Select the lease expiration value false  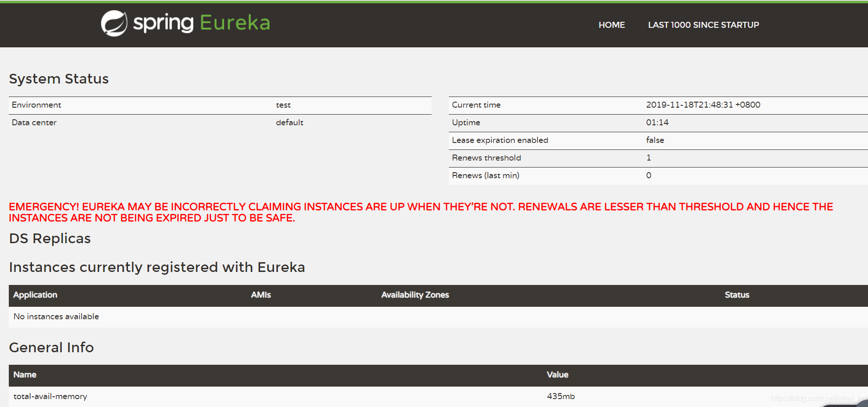click(655, 140)
